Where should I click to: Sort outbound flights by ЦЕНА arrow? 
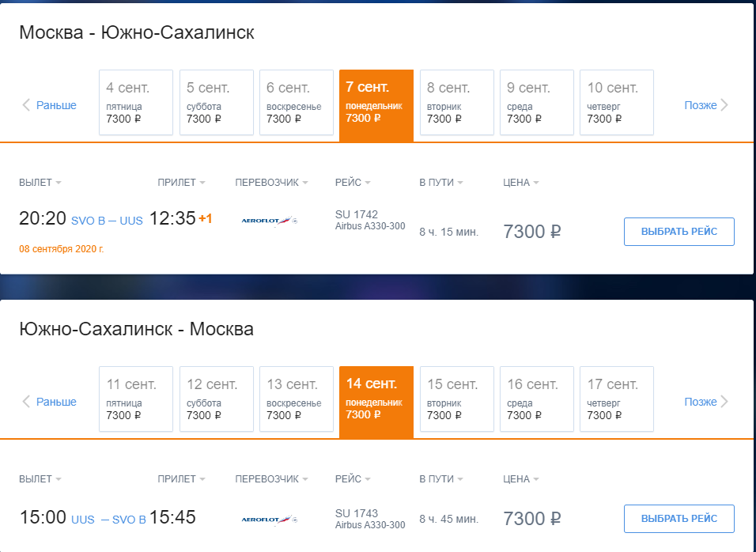536,183
